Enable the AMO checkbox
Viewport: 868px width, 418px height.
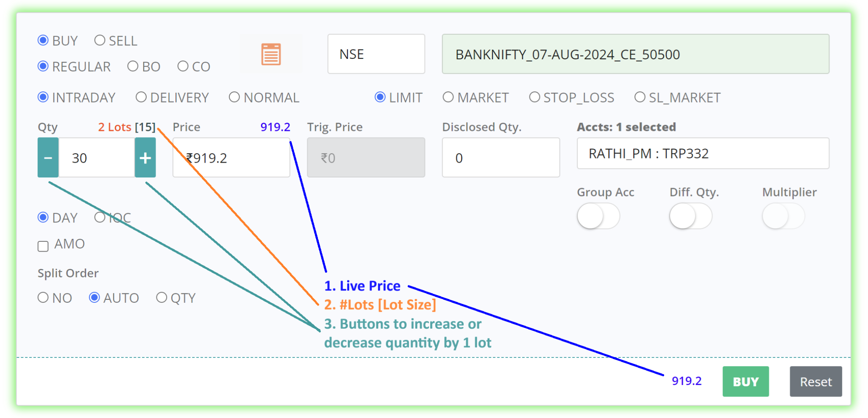[42, 245]
